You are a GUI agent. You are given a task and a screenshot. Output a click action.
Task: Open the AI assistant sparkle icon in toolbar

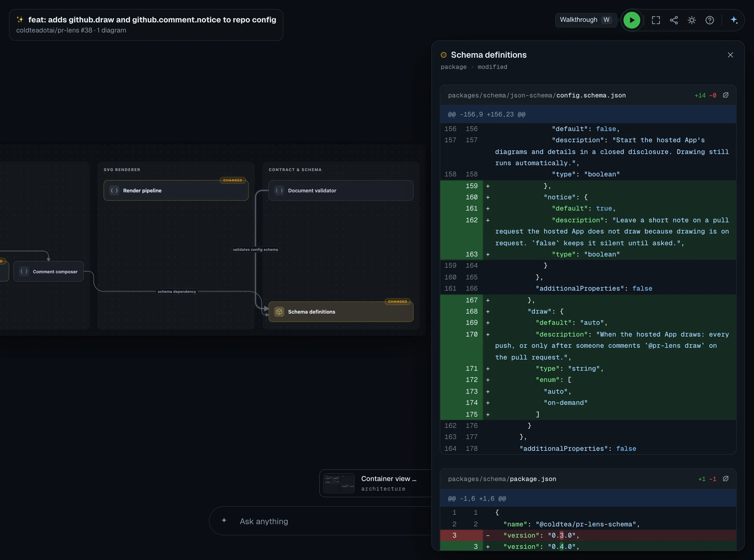[x=734, y=20]
